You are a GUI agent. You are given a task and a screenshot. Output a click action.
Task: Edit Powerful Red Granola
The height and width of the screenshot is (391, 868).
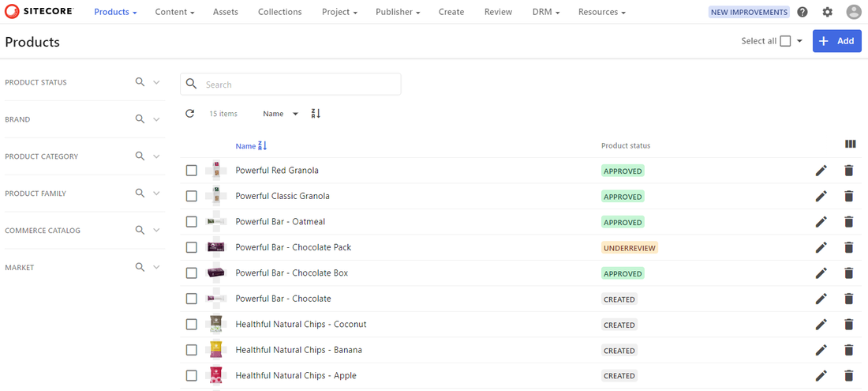[821, 171]
